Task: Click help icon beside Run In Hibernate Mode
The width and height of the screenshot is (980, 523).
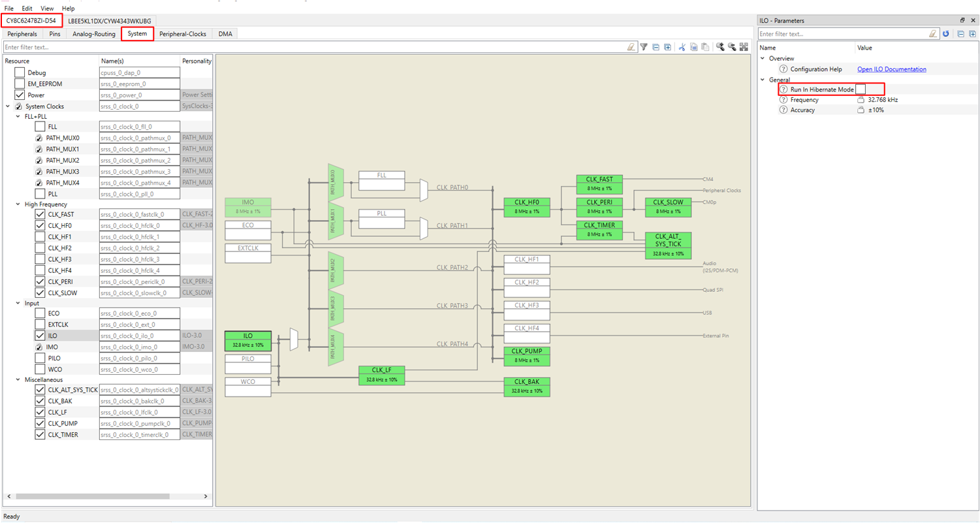Action: tap(783, 89)
